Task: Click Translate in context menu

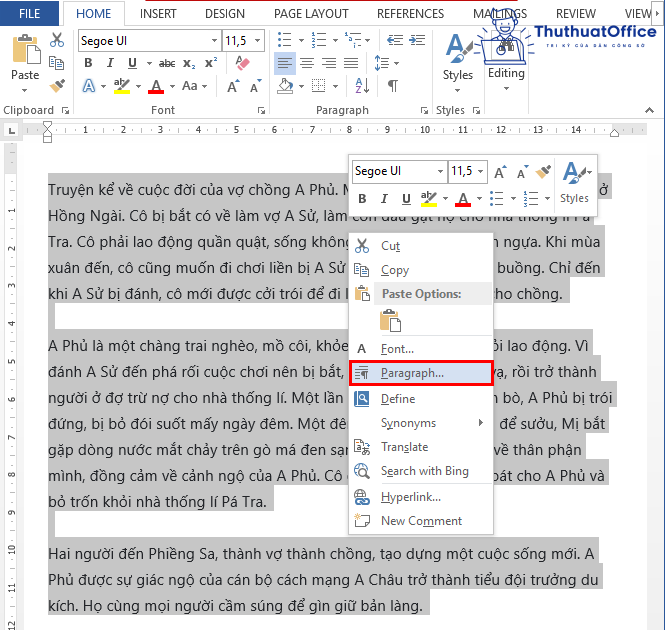Action: pos(421,447)
